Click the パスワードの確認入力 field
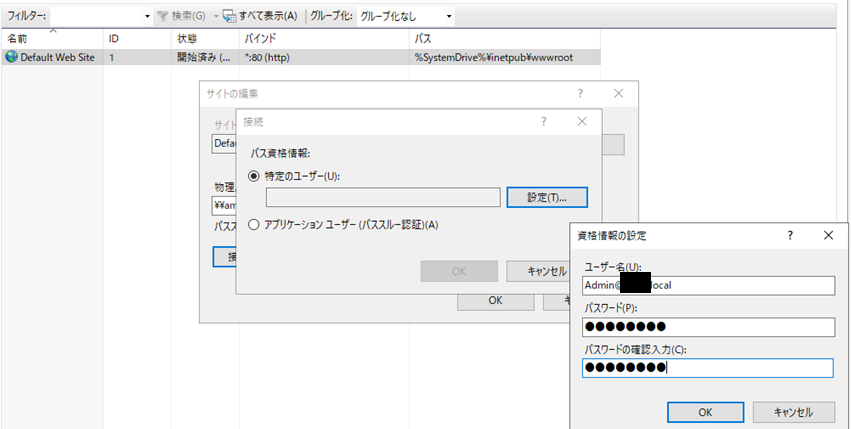This screenshot has height=429, width=851. 708,368
